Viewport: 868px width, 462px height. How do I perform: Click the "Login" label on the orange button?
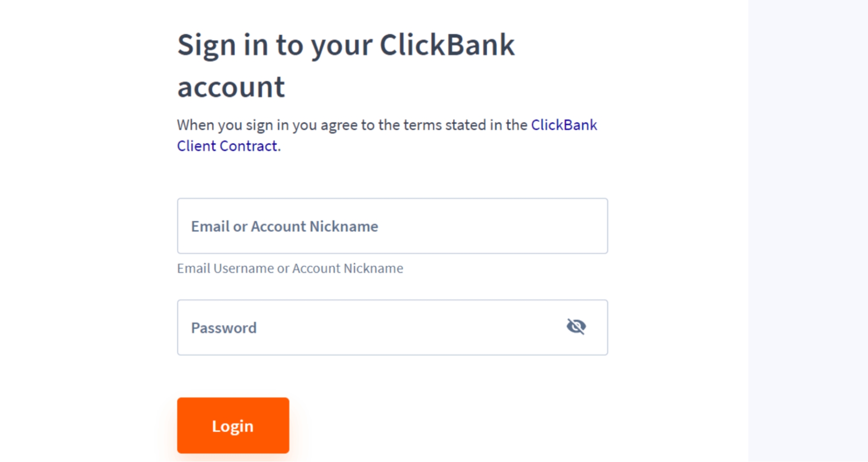click(x=233, y=426)
